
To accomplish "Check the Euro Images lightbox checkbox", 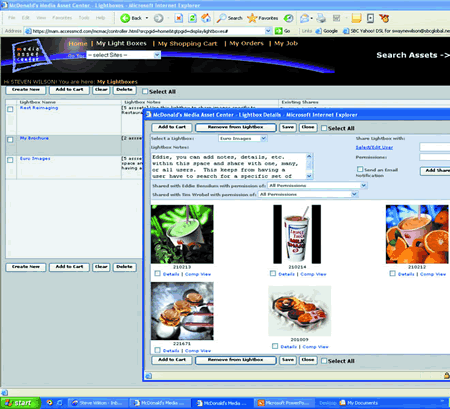I will [x=10, y=160].
